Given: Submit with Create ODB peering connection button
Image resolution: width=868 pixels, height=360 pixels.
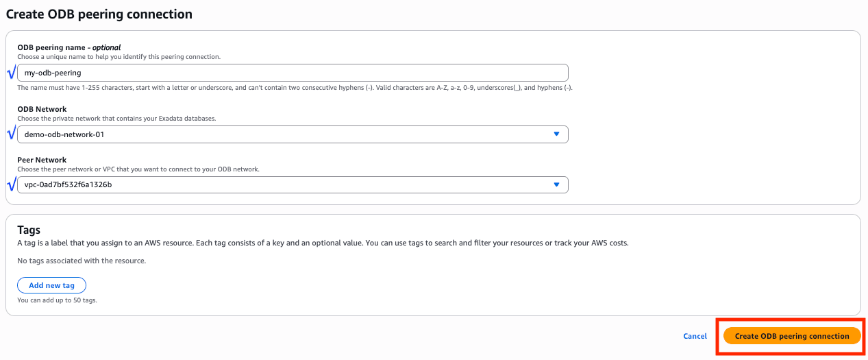Looking at the screenshot, I should [791, 336].
